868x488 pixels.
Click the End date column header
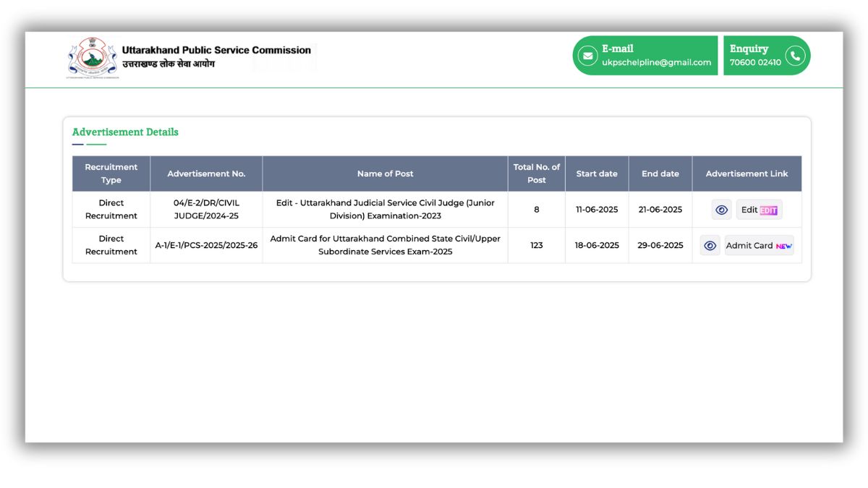[660, 174]
